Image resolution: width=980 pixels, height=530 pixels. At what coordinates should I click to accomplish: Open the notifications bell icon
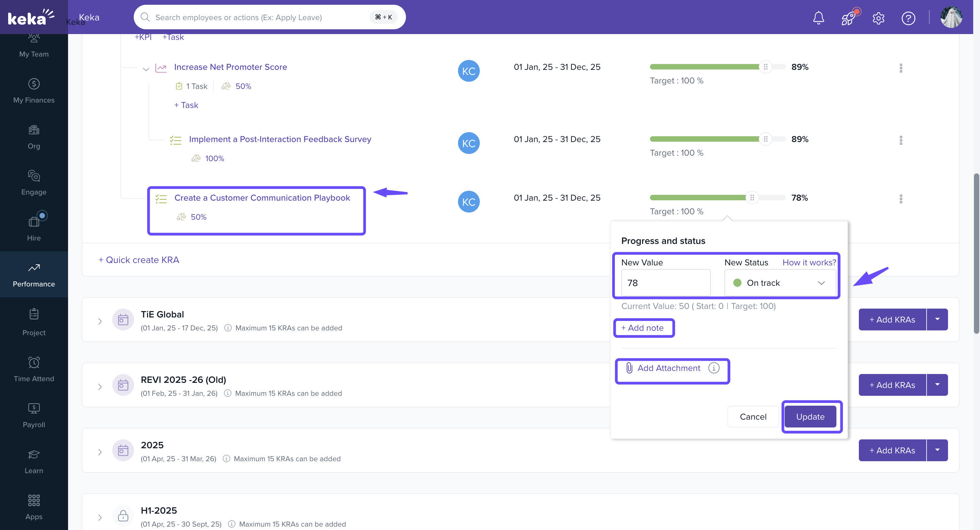tap(818, 17)
